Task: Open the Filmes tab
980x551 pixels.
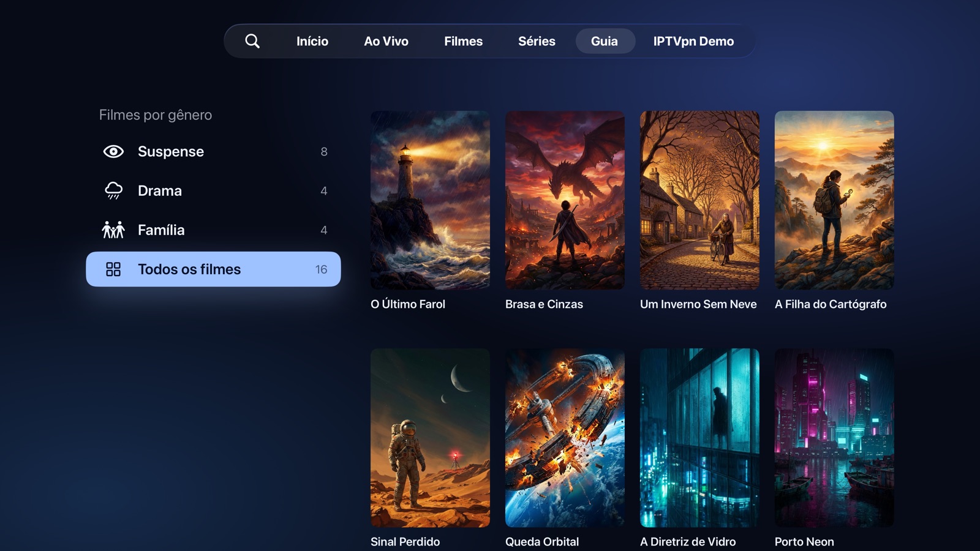Action: coord(463,41)
